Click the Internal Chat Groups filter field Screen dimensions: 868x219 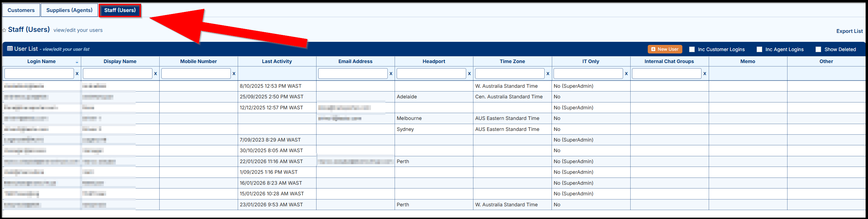tap(666, 73)
